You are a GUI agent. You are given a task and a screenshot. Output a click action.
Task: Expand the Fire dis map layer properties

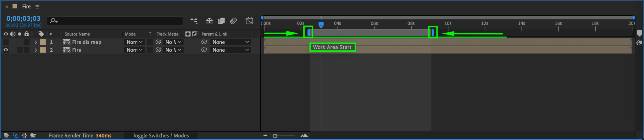[x=36, y=42]
